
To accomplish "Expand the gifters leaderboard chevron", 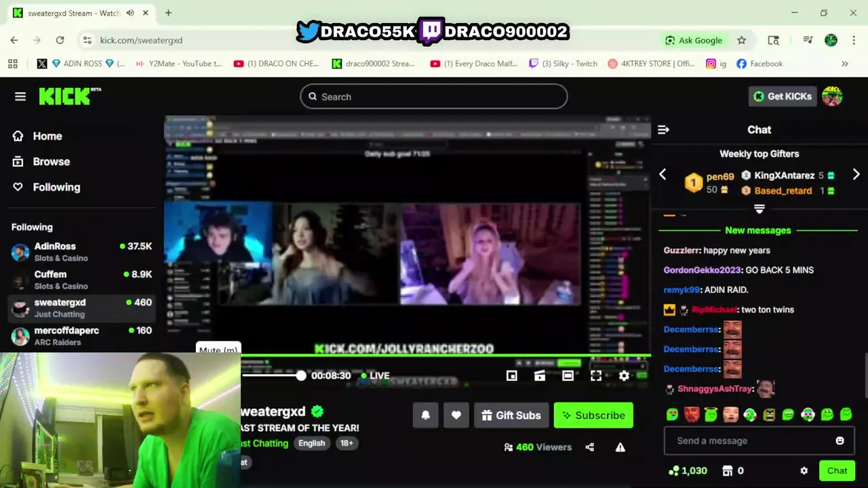I will 759,209.
